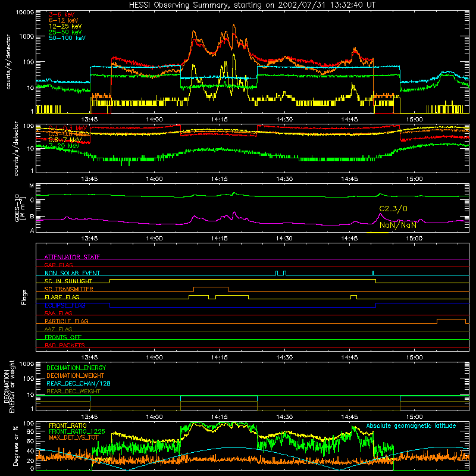Click the blue ECLIPSE_FLAG label
Screen dimensions: 476x476
(x=65, y=305)
